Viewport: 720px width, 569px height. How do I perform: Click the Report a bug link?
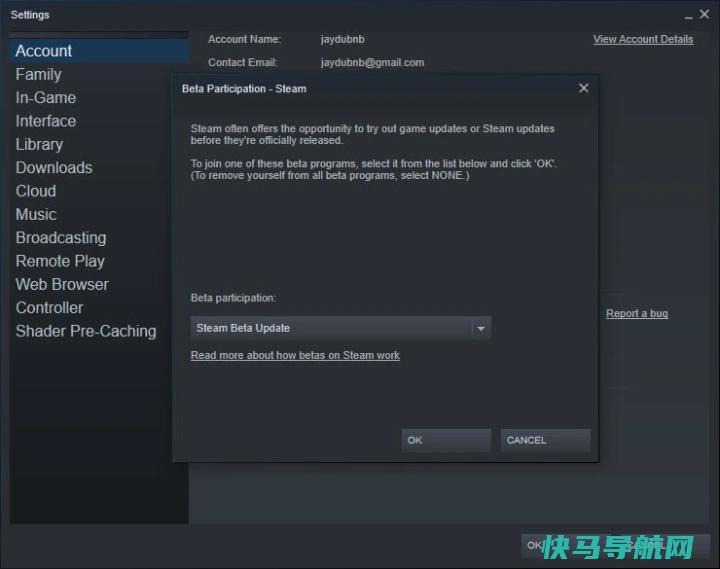pos(637,313)
